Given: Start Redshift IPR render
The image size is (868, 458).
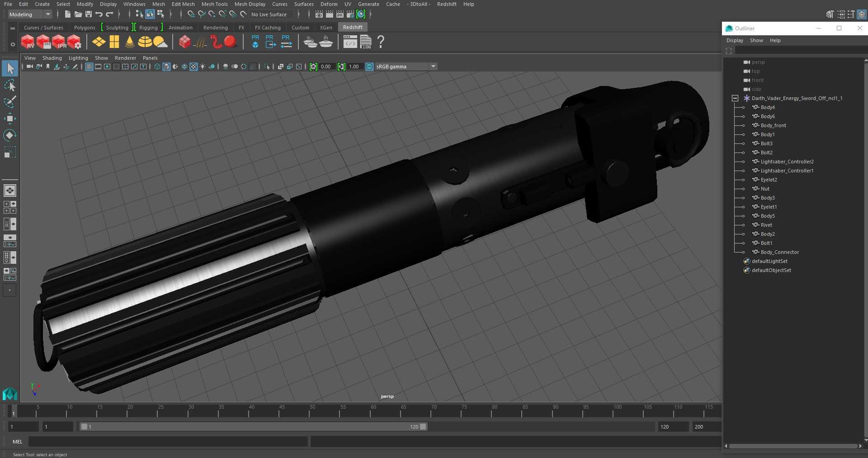Looking at the screenshot, I should (x=59, y=42).
